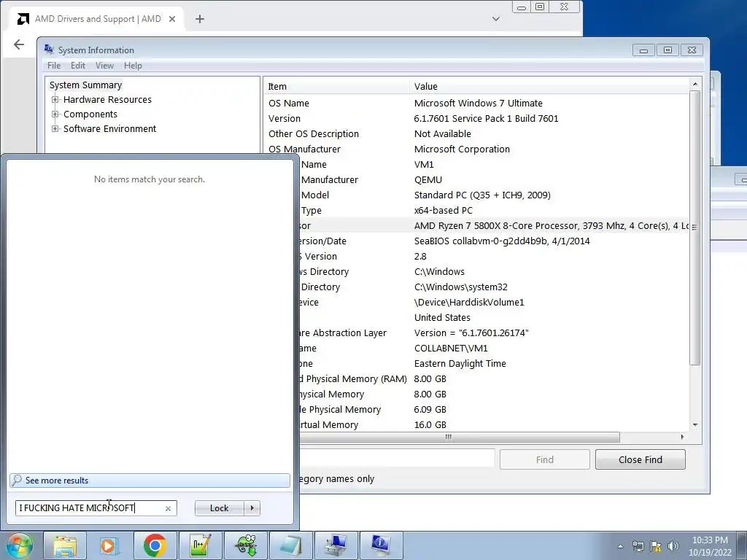The height and width of the screenshot is (560, 747).
Task: Expand the Components tree node
Action: 55,114
